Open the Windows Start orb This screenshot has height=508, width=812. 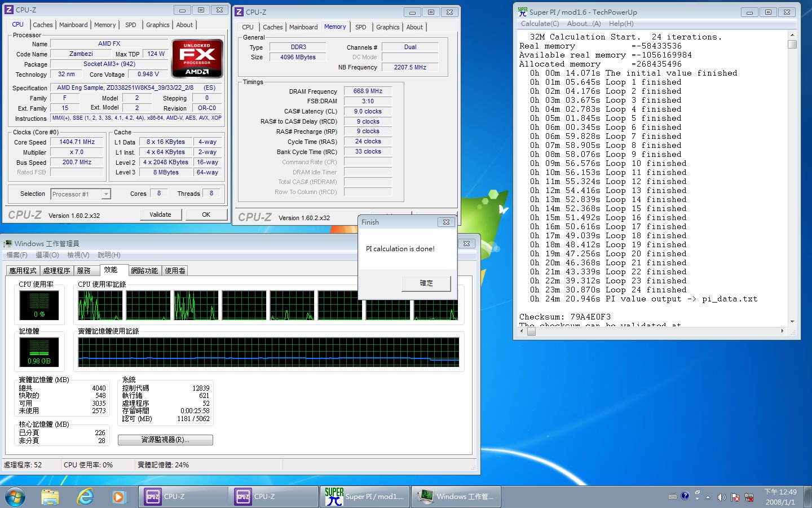coord(15,497)
